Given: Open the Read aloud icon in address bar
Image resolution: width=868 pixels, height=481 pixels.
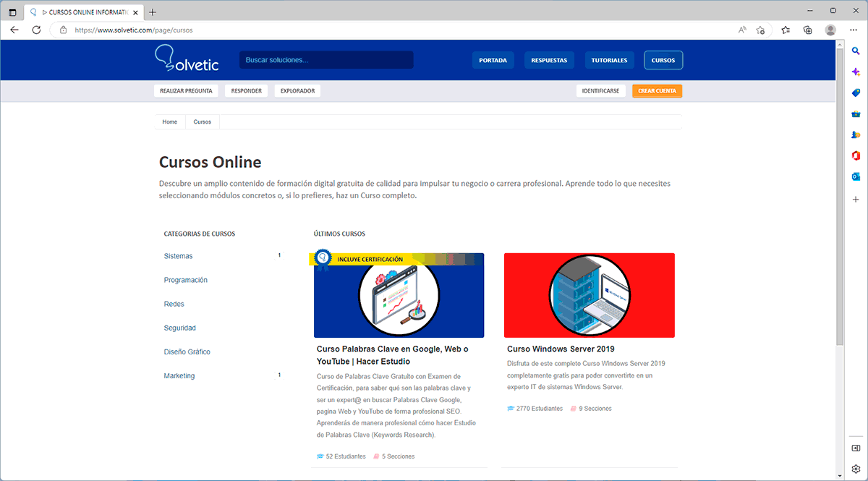Looking at the screenshot, I should point(742,30).
